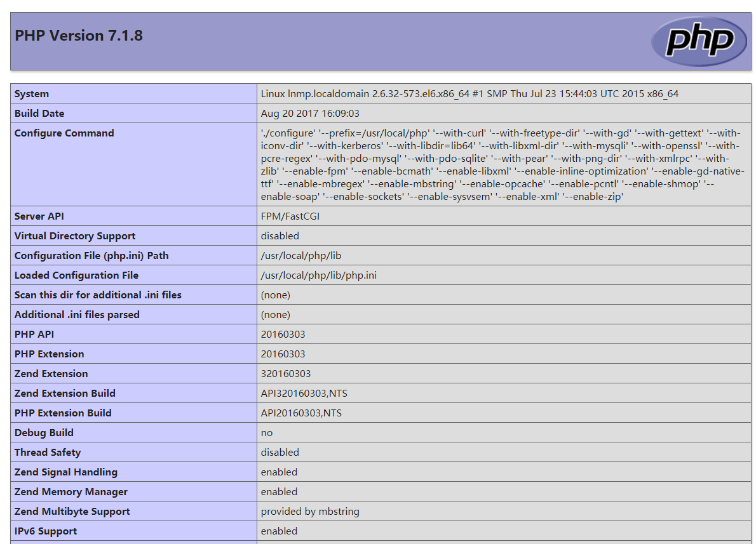Select the Debug Build value no

(x=267, y=433)
